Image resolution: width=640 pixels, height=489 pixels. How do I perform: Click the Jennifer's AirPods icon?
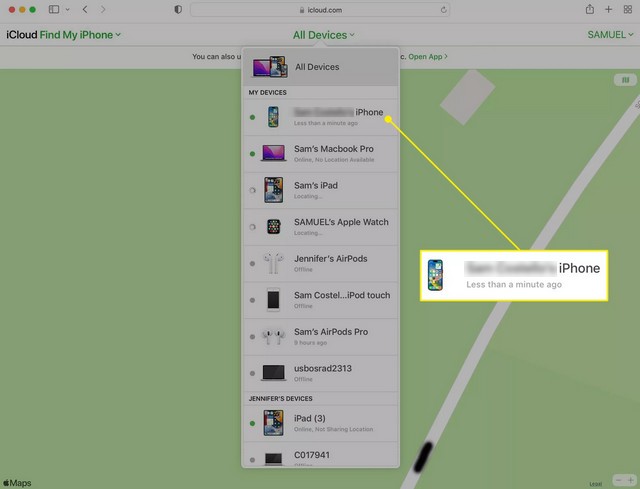(x=273, y=263)
